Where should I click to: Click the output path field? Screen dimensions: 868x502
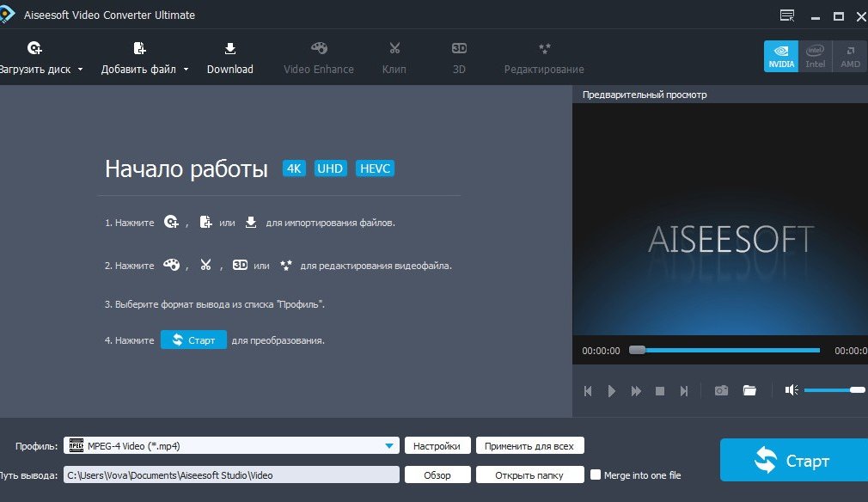click(x=231, y=474)
